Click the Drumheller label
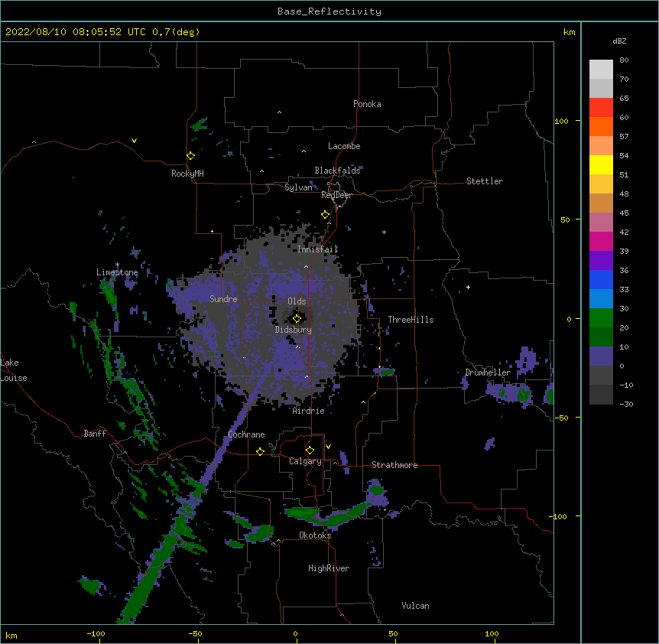This screenshot has width=659, height=644. pos(488,372)
